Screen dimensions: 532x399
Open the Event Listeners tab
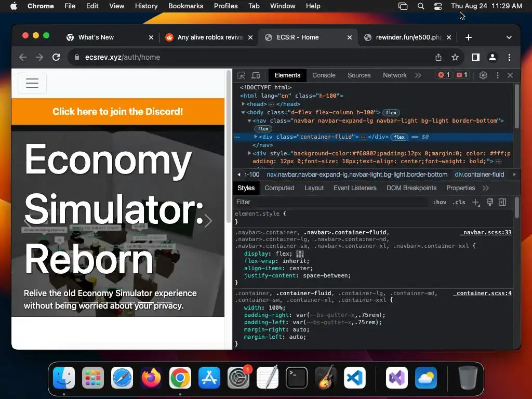tap(355, 188)
